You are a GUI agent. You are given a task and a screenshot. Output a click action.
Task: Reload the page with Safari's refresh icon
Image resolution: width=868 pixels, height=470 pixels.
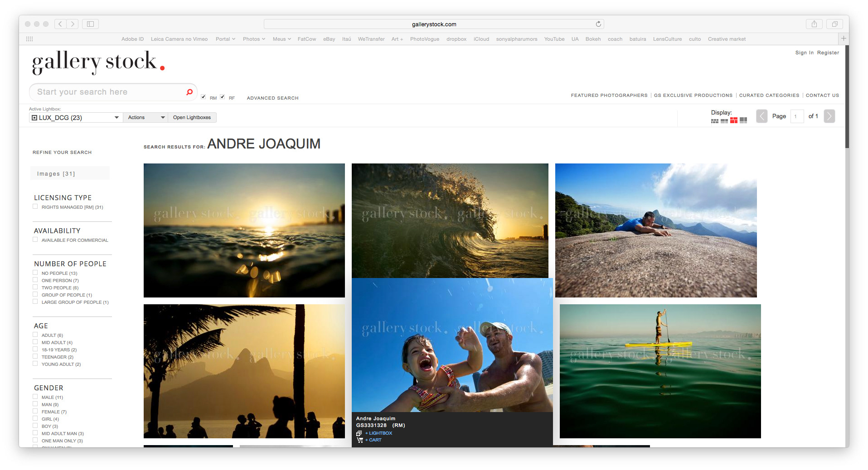coord(598,24)
